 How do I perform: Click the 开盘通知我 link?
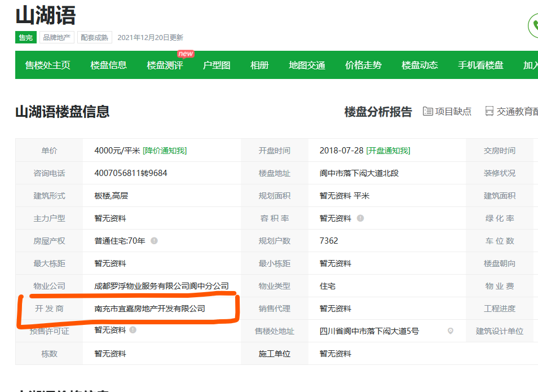[388, 151]
